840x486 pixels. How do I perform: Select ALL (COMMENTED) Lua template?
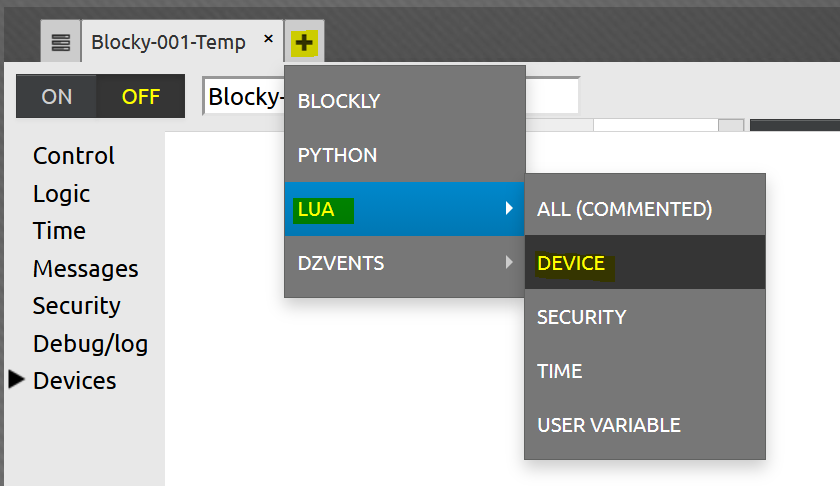point(624,209)
